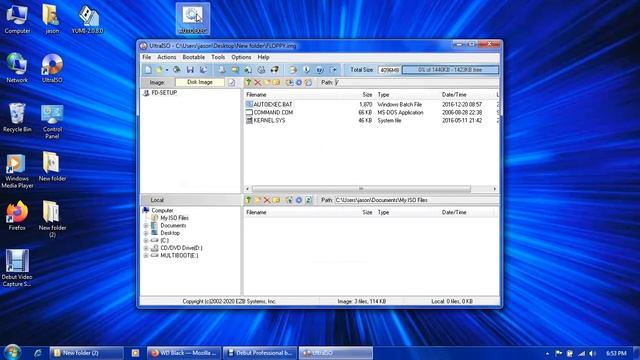
Task: Select the Recycle Bin desktop icon
Action: click(17, 118)
